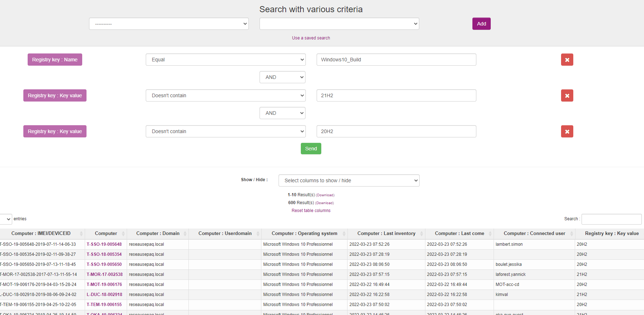Open the empty second criteria dropdown
The image size is (644, 315).
pyautogui.click(x=339, y=24)
